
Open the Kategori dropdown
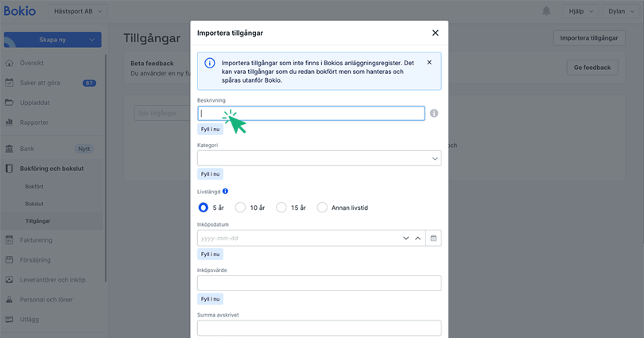click(x=319, y=158)
